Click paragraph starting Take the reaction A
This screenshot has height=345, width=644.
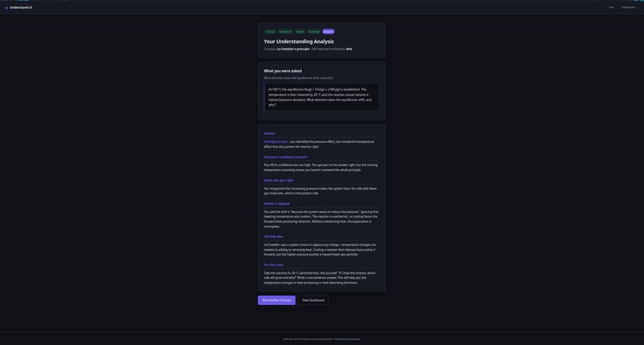coord(321,278)
